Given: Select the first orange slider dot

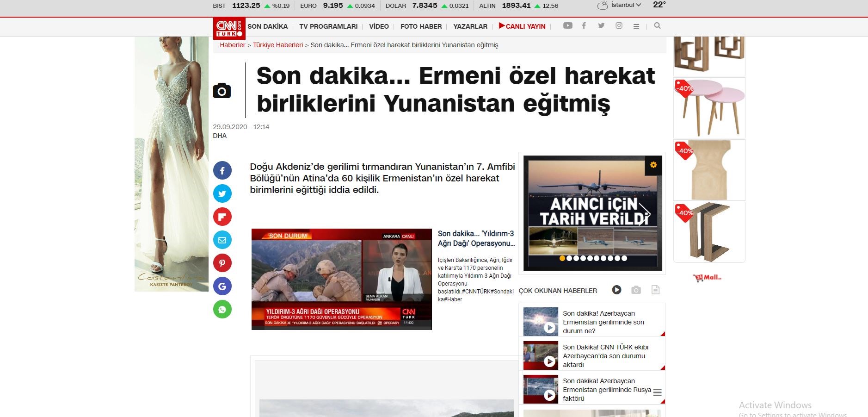Looking at the screenshot, I should tap(562, 258).
